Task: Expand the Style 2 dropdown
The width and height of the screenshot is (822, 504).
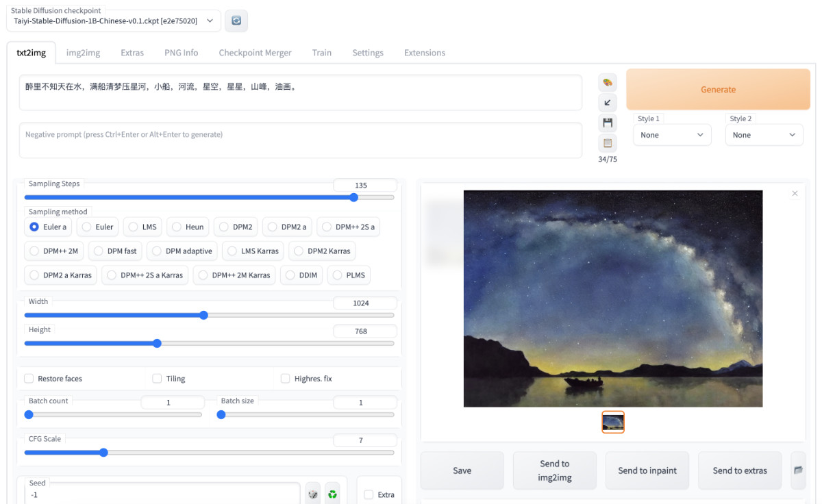Action: (x=764, y=135)
